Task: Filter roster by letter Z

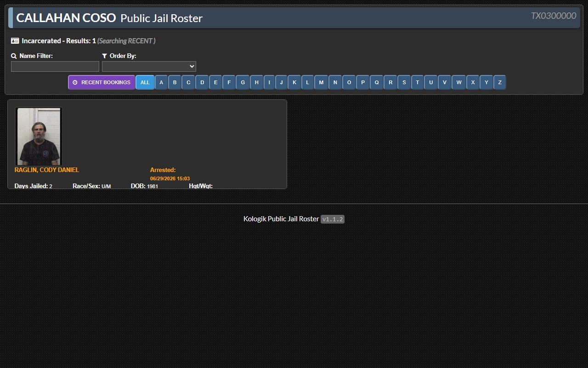Action: point(500,82)
